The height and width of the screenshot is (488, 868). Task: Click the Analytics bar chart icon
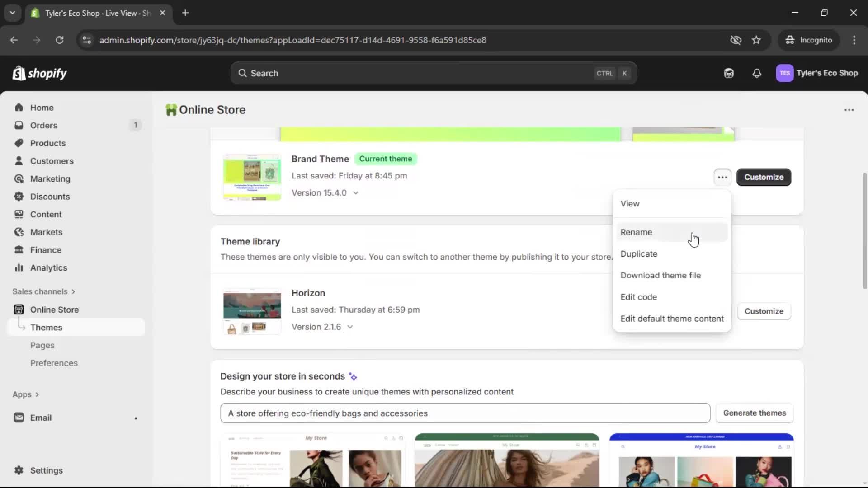[x=19, y=268]
